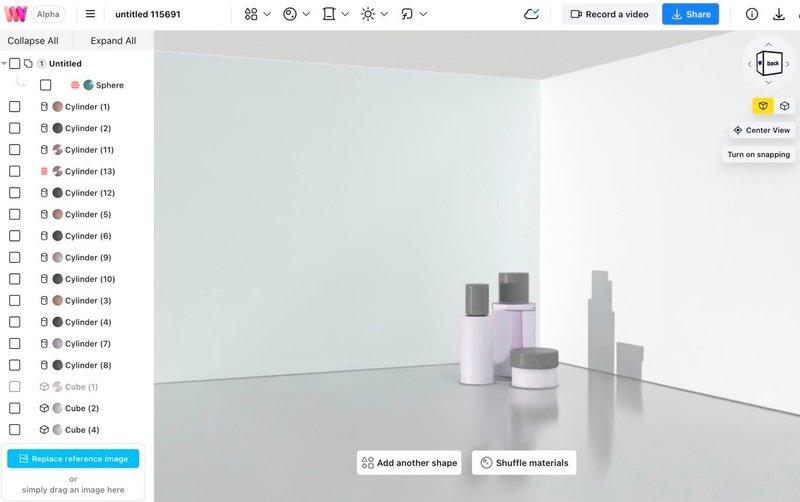Click Record a video

610,14
